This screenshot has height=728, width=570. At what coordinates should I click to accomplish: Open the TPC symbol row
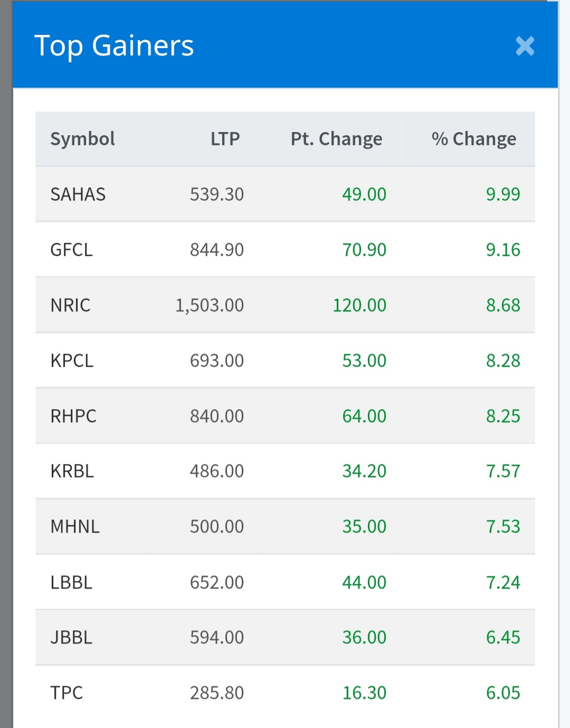point(67,693)
